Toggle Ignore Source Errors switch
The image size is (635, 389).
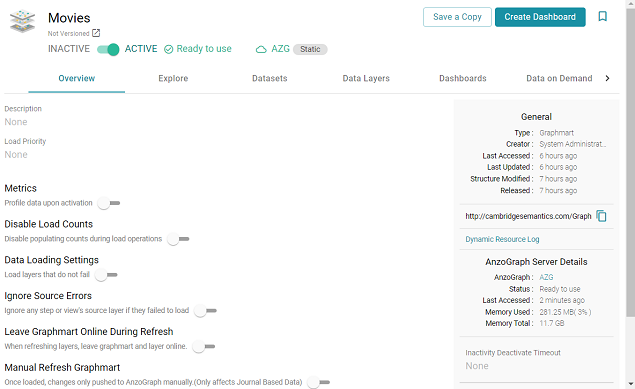point(205,310)
